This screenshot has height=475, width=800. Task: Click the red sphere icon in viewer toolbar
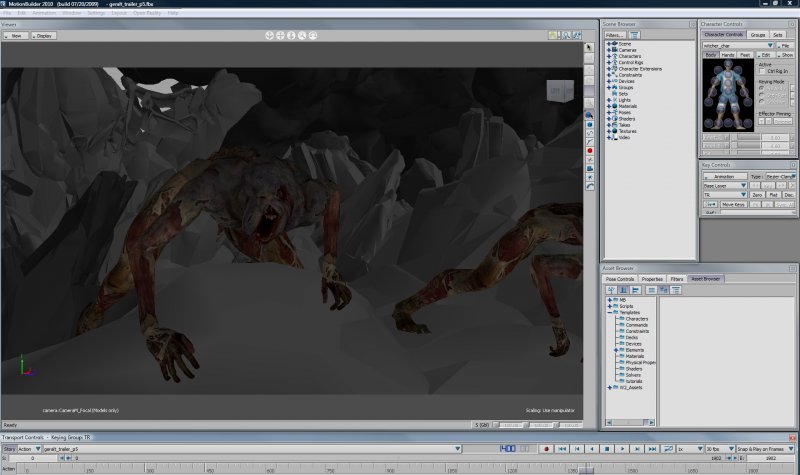point(590,151)
